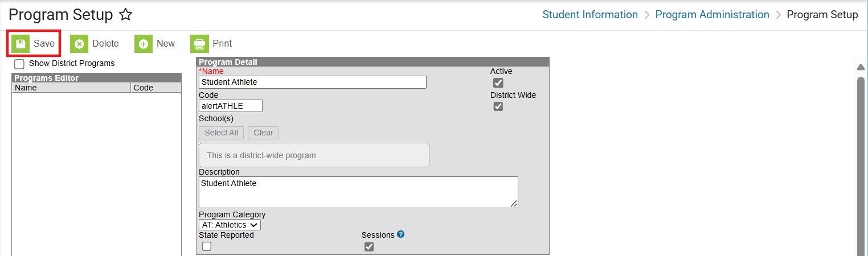The width and height of the screenshot is (868, 256).
Task: Disable the Sessions checkbox
Action: point(369,246)
